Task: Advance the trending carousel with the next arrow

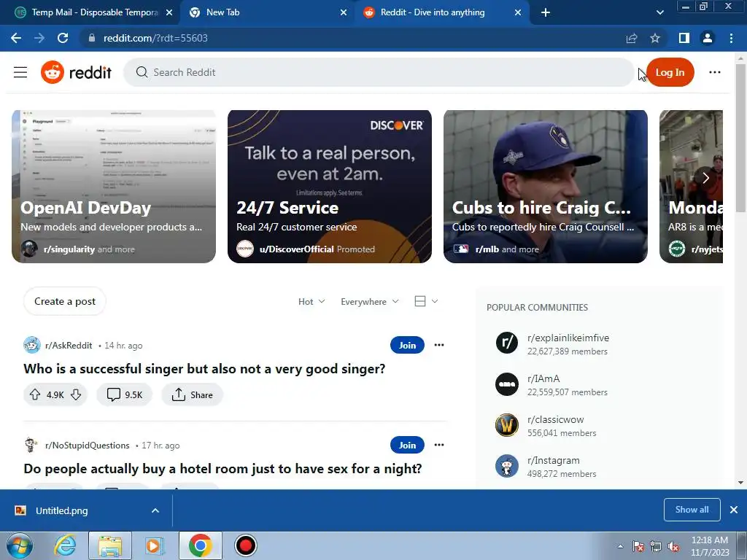Action: 705,178
